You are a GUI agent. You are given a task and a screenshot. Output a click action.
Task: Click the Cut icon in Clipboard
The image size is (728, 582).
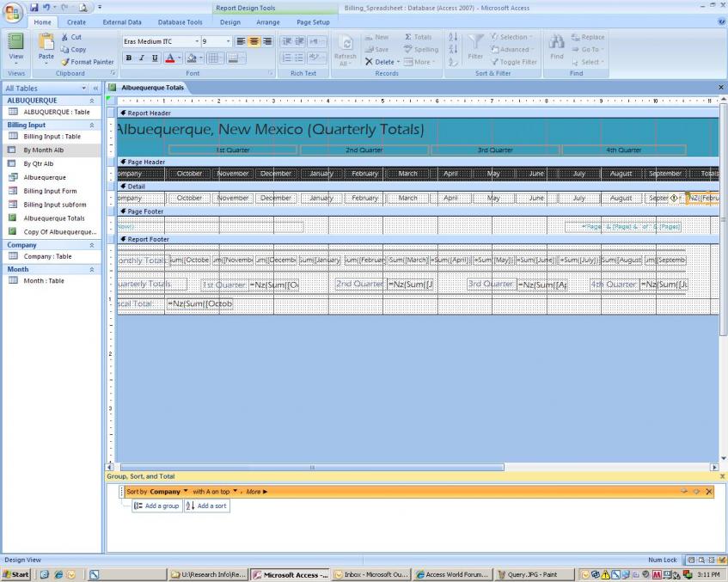(65, 37)
